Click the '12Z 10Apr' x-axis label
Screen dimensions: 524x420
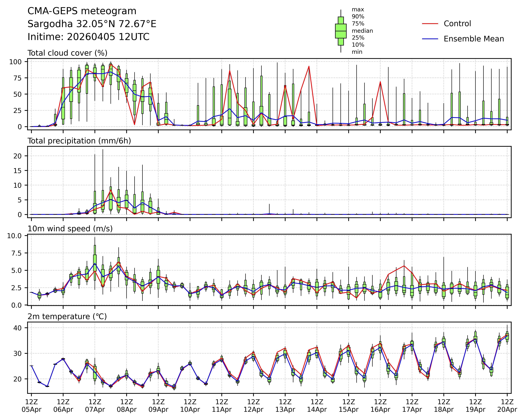(x=190, y=406)
